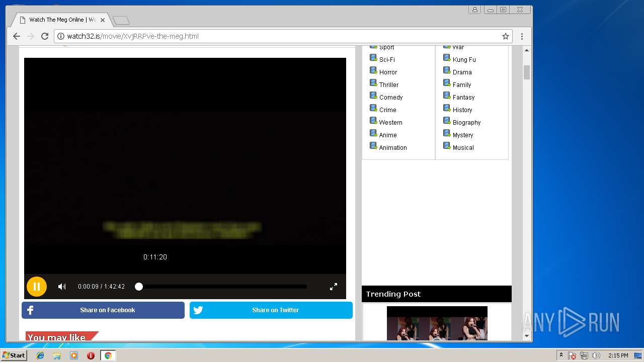
Task: Mute the video player volume
Action: pos(62,287)
